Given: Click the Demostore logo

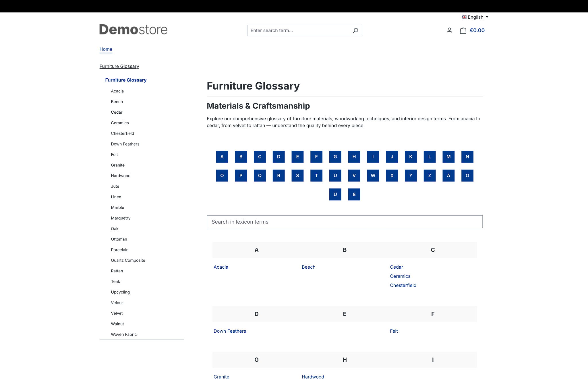Looking at the screenshot, I should (133, 30).
